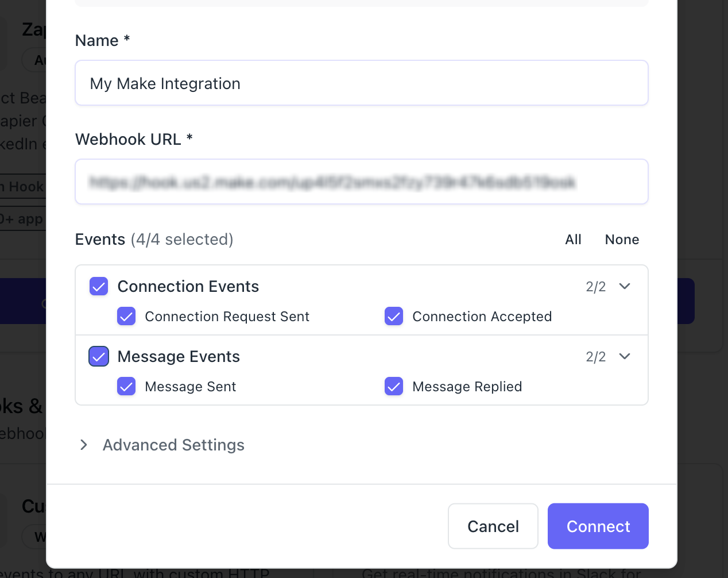Image resolution: width=728 pixels, height=578 pixels.
Task: Select None to clear events
Action: pyautogui.click(x=622, y=240)
